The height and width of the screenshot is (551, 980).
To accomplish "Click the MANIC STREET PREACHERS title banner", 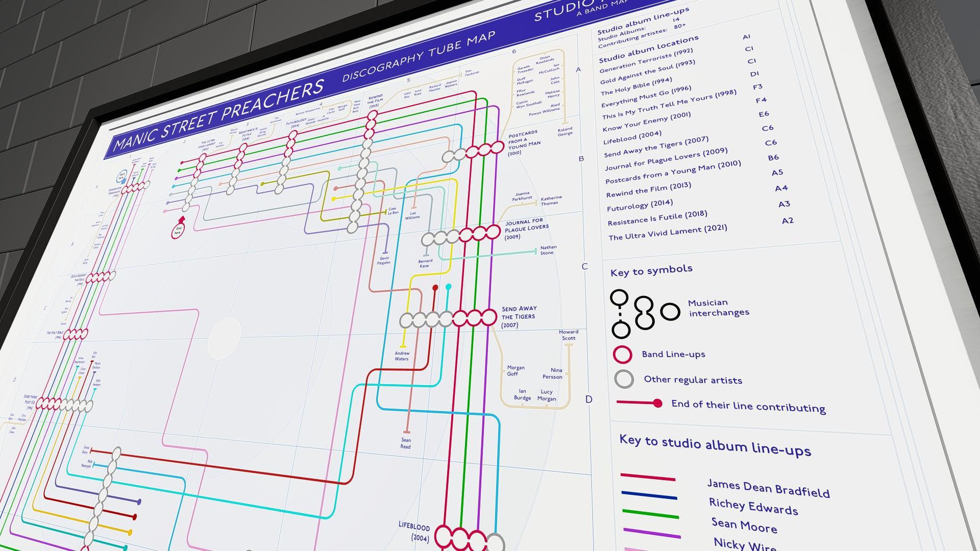I will click(218, 116).
